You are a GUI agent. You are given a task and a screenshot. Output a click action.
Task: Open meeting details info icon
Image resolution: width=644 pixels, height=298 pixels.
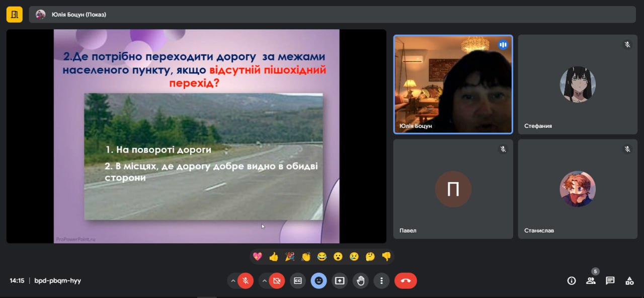(572, 281)
